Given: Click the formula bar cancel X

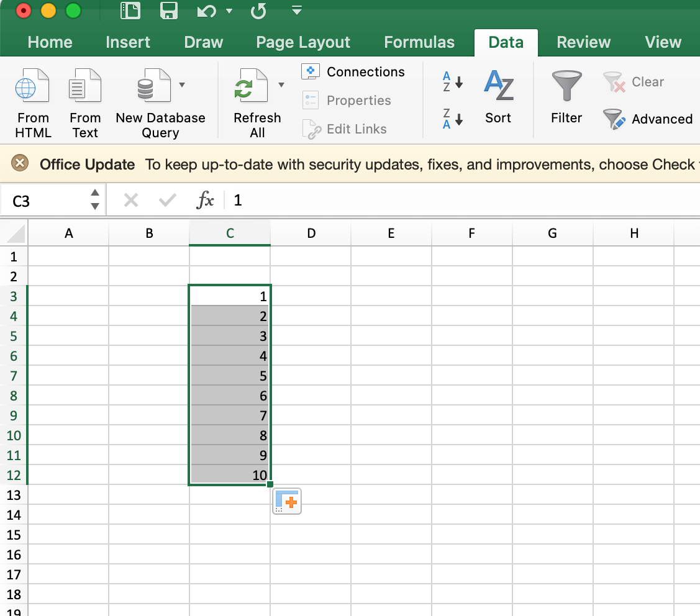Looking at the screenshot, I should click(x=131, y=200).
